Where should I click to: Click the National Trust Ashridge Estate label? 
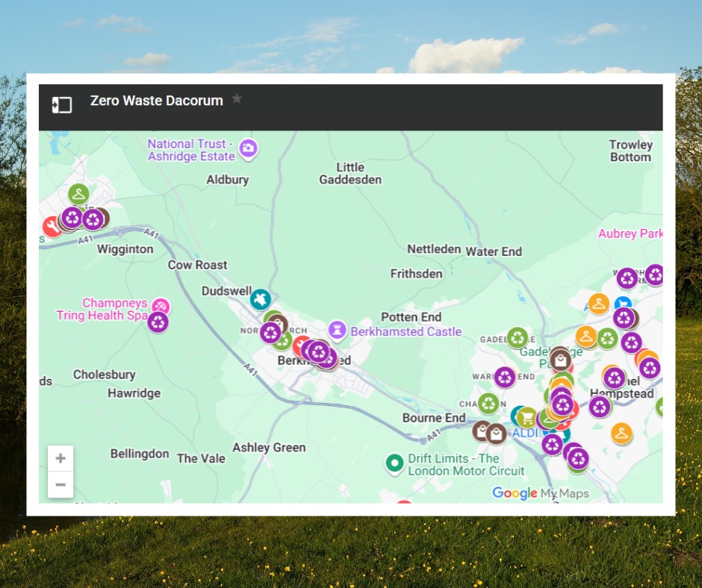(x=191, y=150)
